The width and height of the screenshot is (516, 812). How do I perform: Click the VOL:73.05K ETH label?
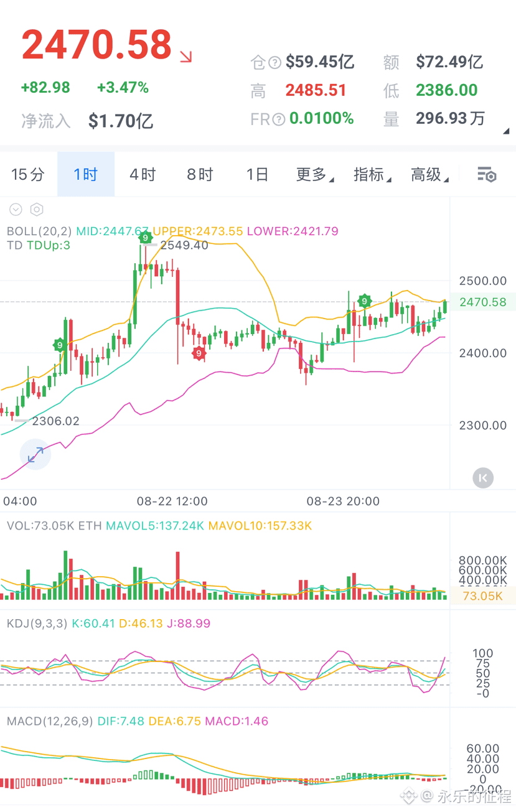(55, 526)
